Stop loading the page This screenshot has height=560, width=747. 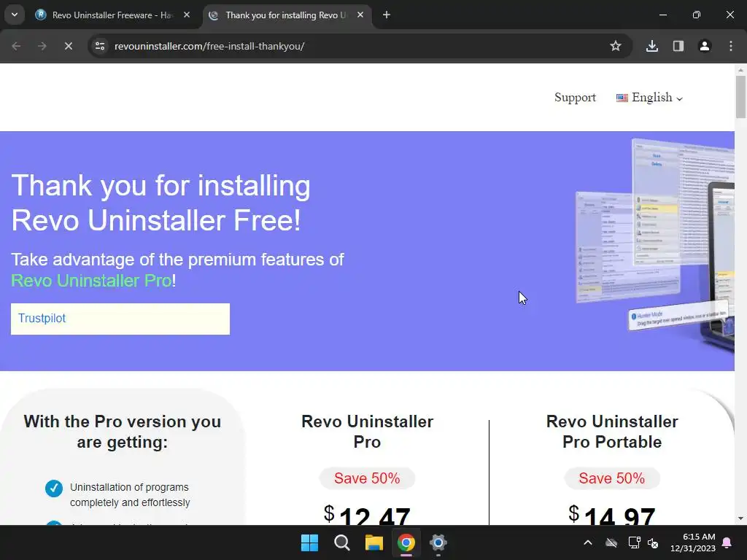pos(68,46)
